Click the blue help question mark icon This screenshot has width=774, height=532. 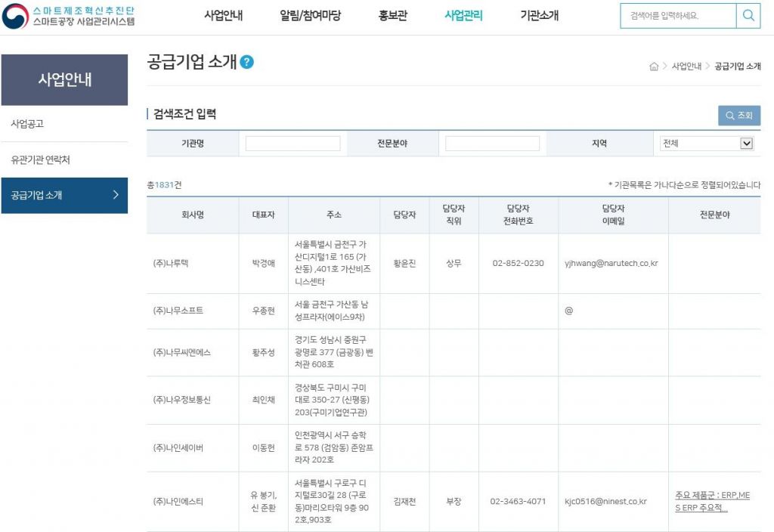point(246,62)
